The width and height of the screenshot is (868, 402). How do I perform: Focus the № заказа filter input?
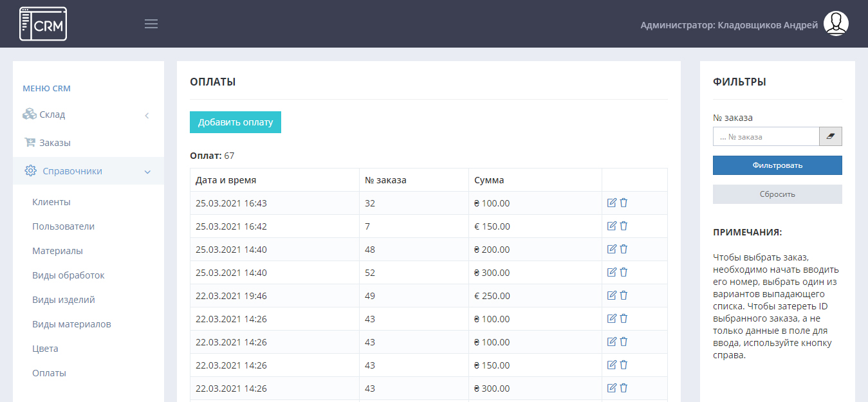coord(766,136)
